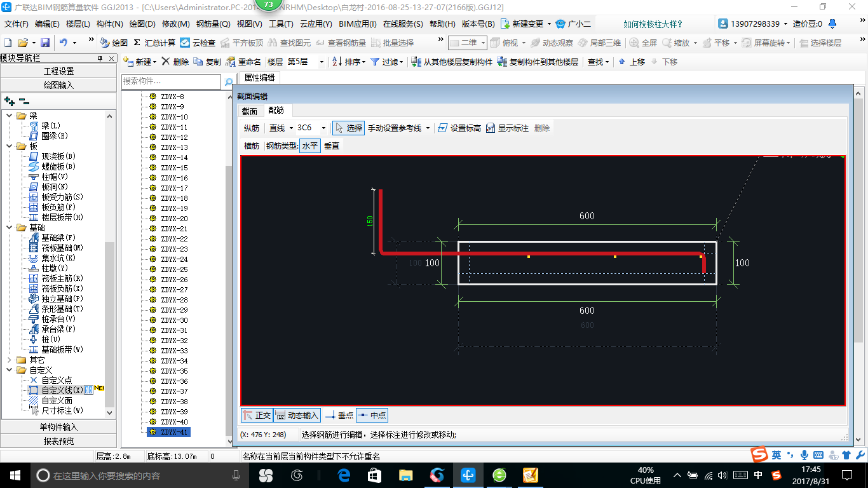Click the collapse-all minus icon in navigator
The width and height of the screenshot is (868, 488).
coord(24,100)
